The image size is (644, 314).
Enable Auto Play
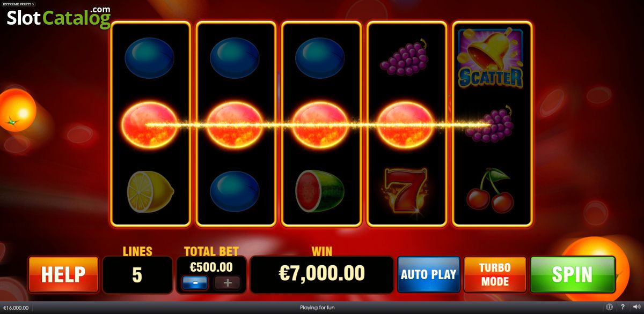pos(428,274)
